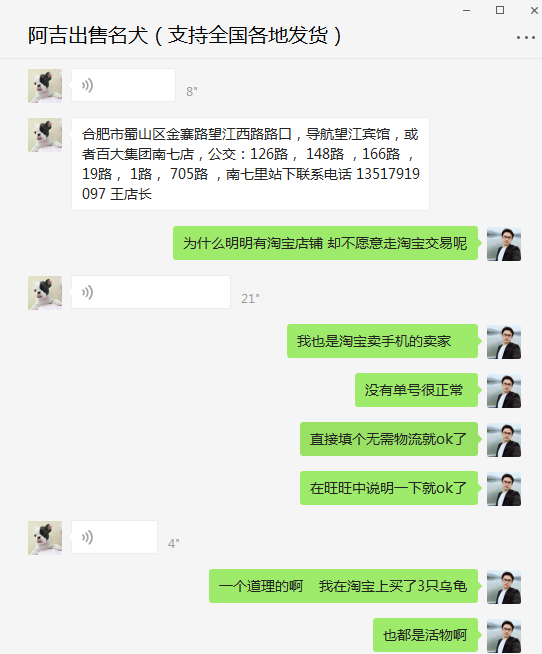The width and height of the screenshot is (542, 654).
Task: Open sender profile next to '我也是淘宝卖手机的卖家'
Action: (504, 342)
